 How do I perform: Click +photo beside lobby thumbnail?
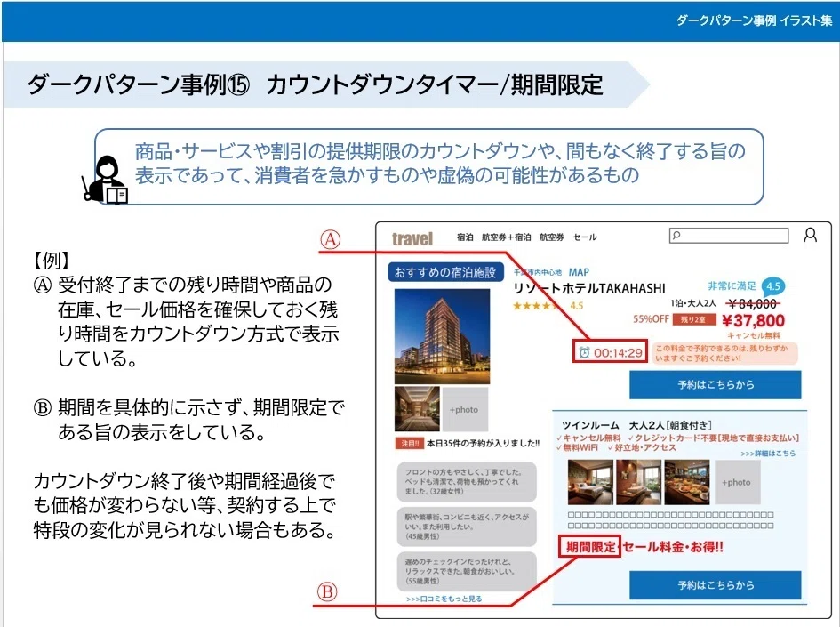click(465, 409)
